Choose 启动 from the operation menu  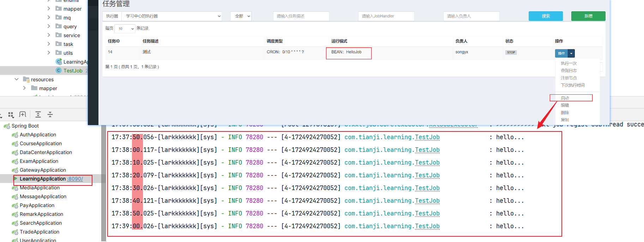(x=565, y=98)
